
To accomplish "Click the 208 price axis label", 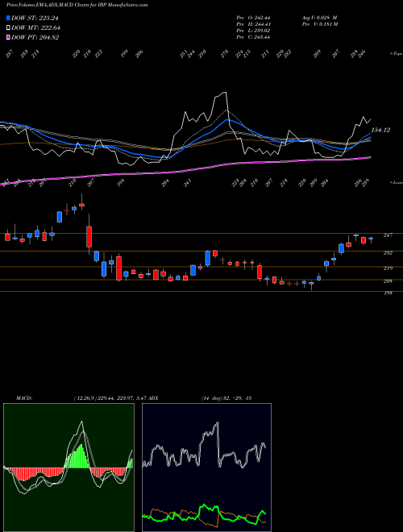I will point(388,281).
